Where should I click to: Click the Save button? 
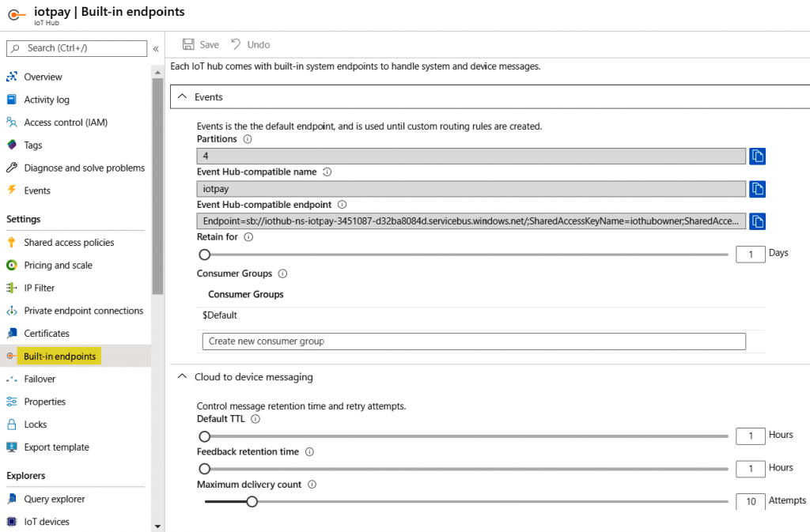pos(201,45)
